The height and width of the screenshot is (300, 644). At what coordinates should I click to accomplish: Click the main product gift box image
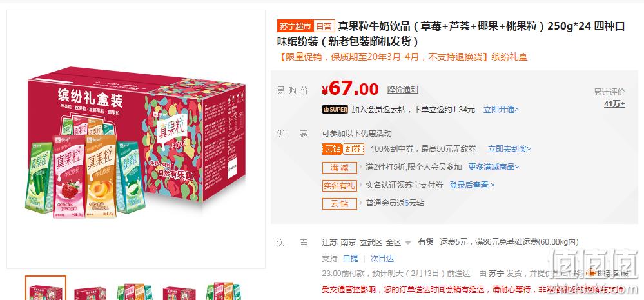[136, 140]
